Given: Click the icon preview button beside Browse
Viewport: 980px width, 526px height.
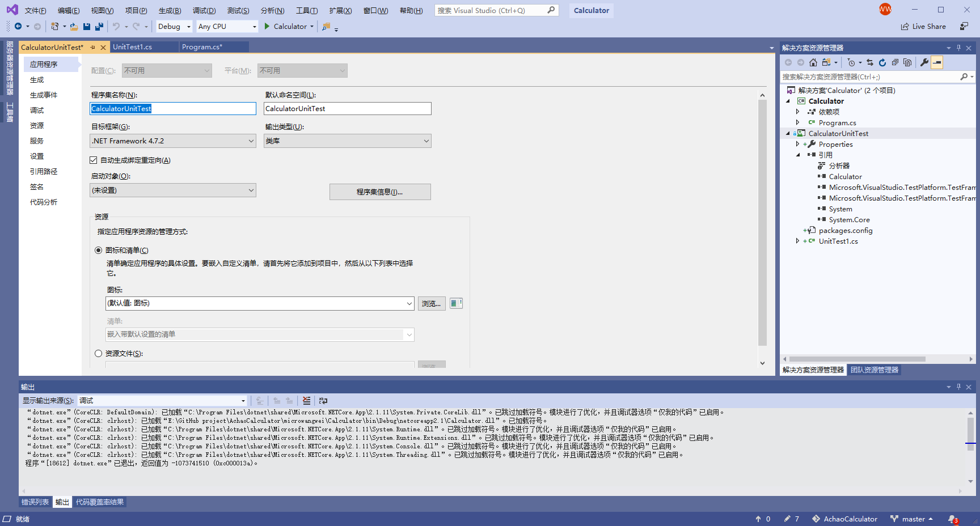Looking at the screenshot, I should (456, 303).
